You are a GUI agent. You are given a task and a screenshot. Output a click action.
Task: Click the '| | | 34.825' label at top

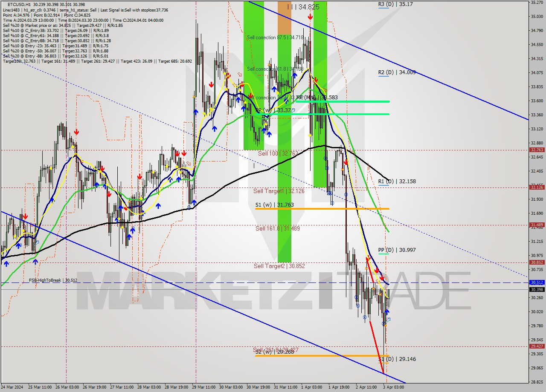pyautogui.click(x=303, y=7)
